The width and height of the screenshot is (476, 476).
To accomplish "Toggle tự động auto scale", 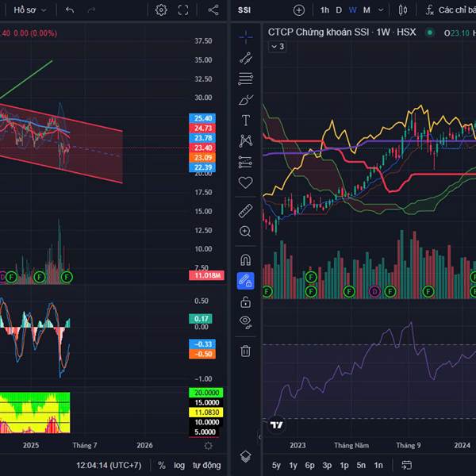I will point(207,465).
